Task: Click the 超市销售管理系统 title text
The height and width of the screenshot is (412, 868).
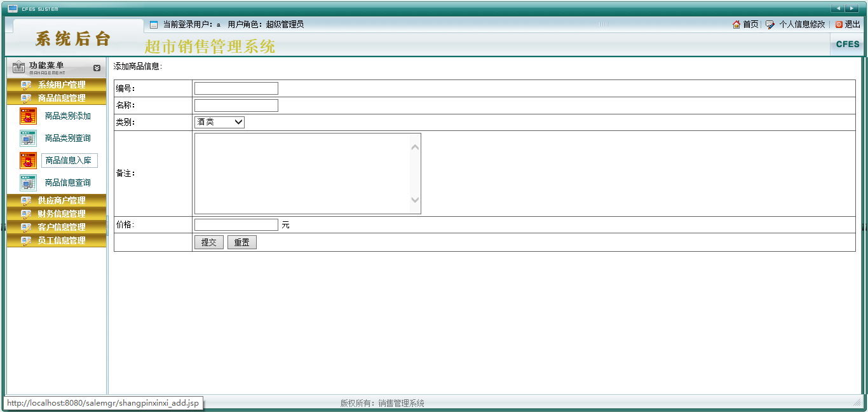Action: pyautogui.click(x=210, y=46)
